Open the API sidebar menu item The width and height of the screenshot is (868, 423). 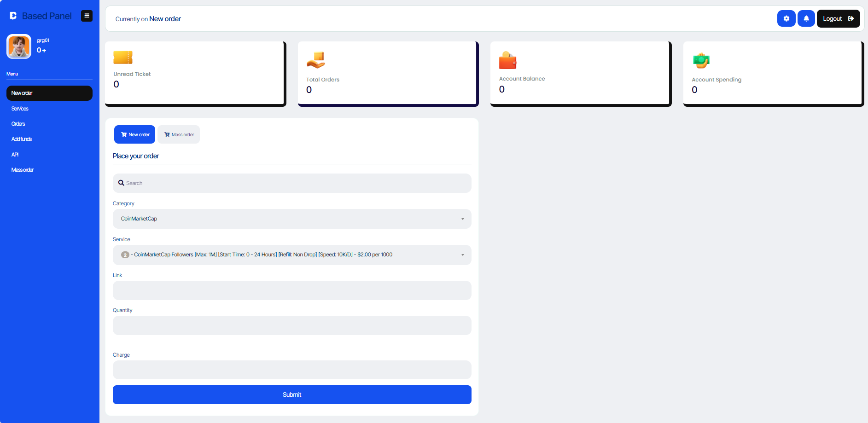[15, 155]
